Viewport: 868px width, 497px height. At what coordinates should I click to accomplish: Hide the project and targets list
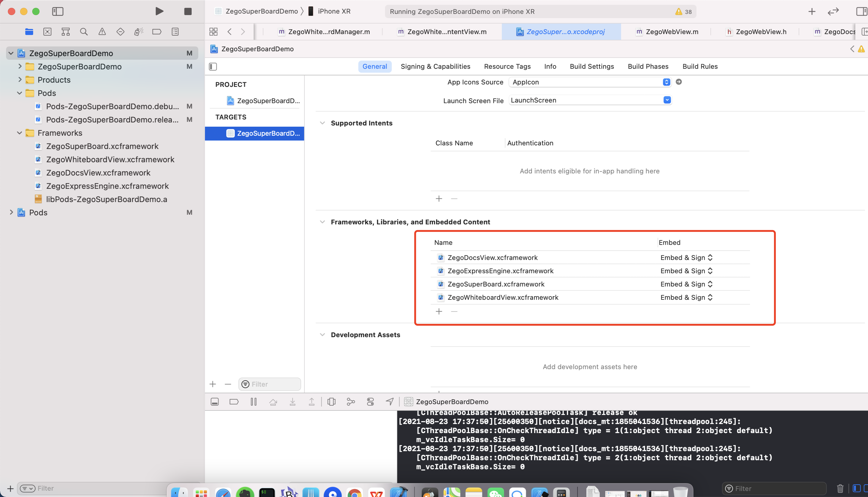point(213,67)
